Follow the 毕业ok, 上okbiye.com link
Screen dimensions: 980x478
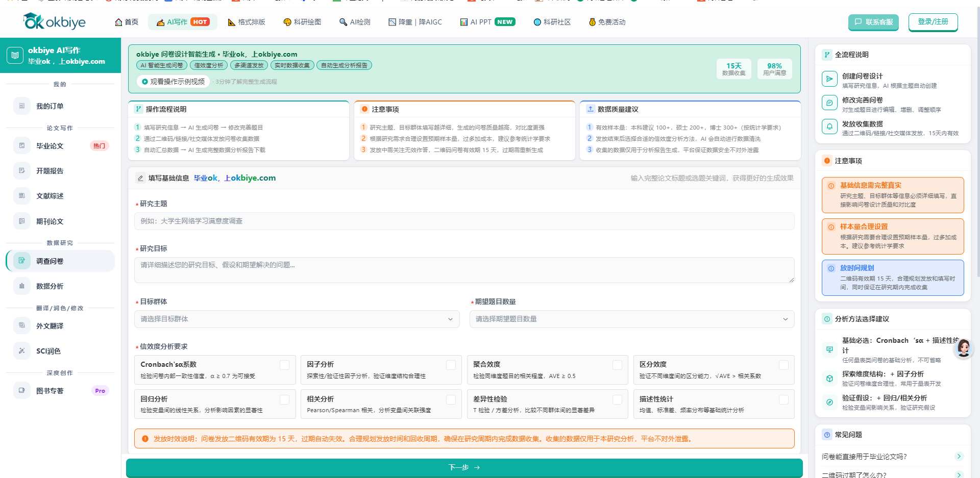click(x=235, y=178)
